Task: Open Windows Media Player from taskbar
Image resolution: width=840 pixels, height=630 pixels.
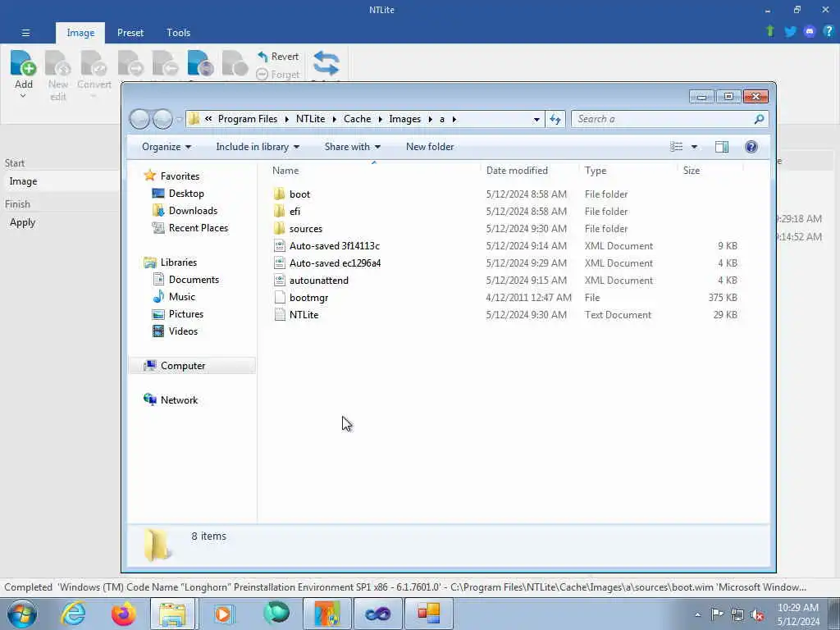Action: (x=225, y=614)
